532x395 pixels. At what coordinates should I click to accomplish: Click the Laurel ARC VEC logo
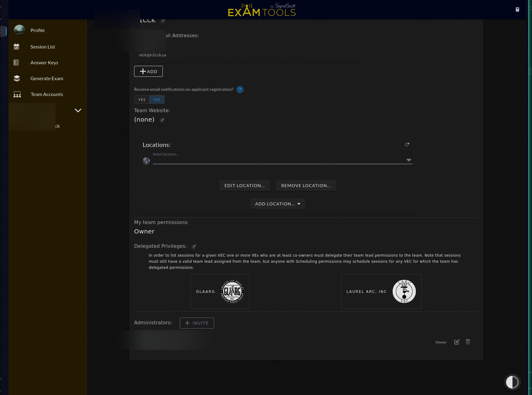pos(404,291)
